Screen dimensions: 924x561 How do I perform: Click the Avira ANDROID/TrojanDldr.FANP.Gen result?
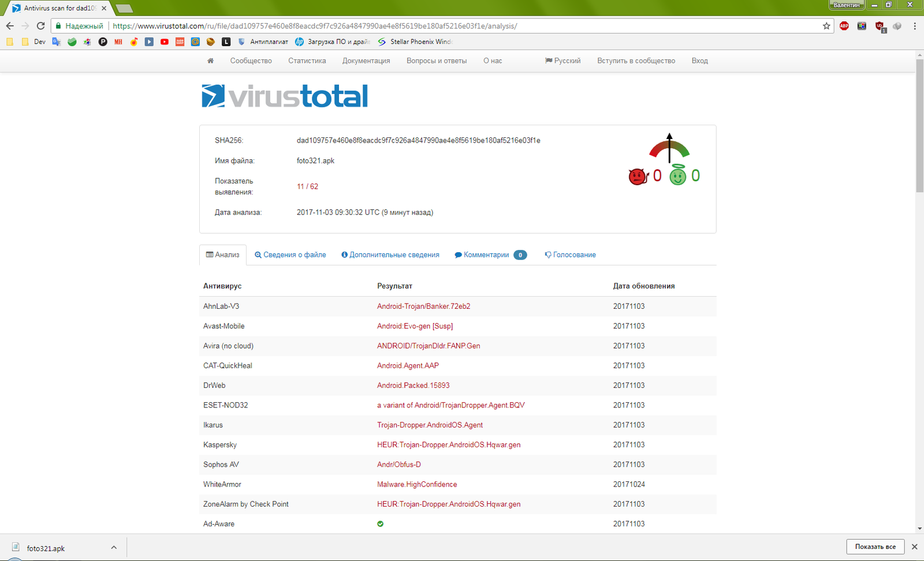429,346
